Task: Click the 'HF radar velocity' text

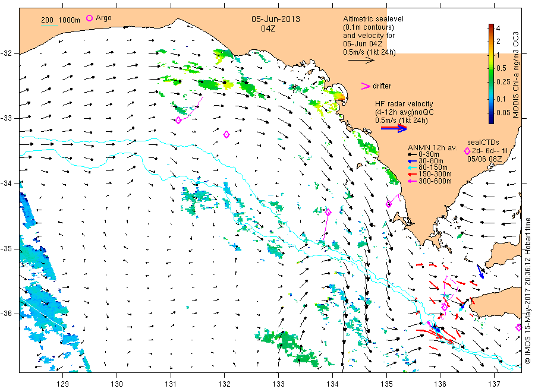Action: click(x=404, y=104)
